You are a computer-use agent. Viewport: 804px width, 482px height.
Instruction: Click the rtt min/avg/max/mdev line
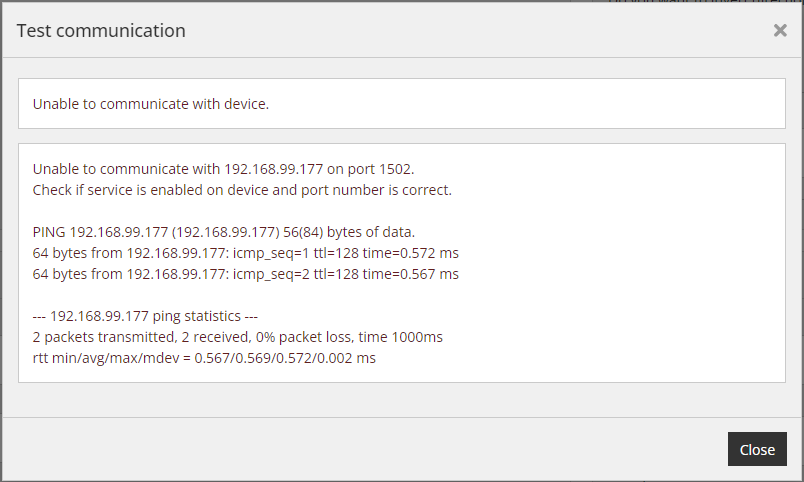click(x=204, y=358)
